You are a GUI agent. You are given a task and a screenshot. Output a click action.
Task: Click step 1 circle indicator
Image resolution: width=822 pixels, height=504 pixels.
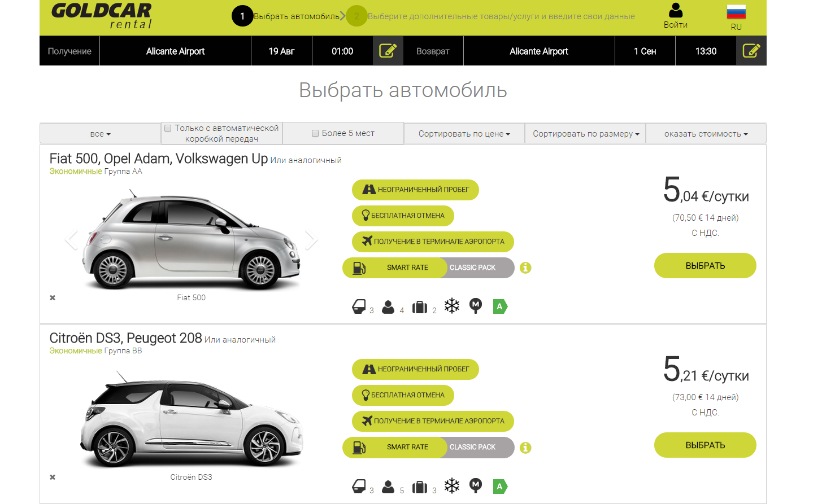[242, 16]
